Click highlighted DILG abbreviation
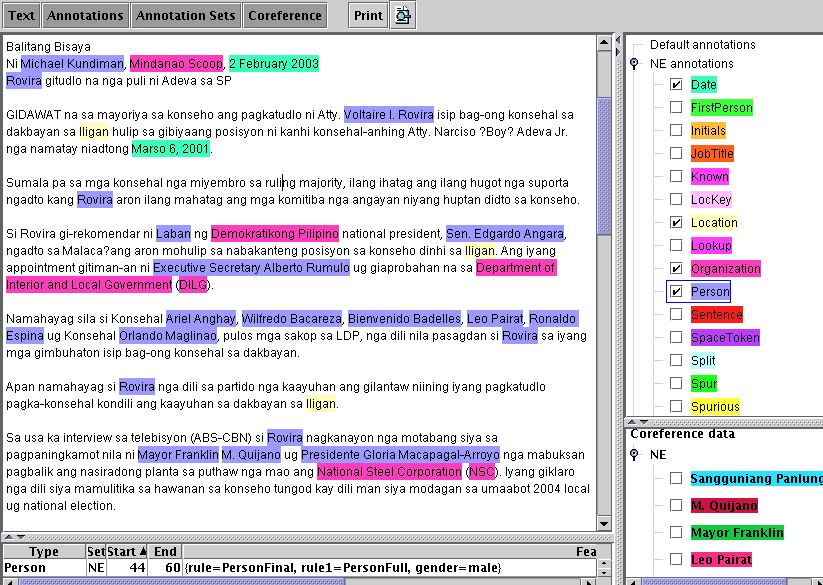 193,285
